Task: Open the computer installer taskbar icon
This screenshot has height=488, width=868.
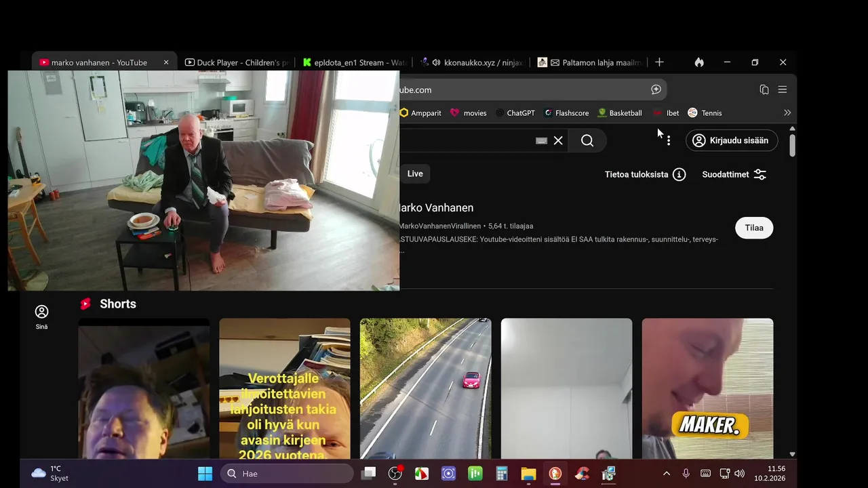Action: coord(609,474)
